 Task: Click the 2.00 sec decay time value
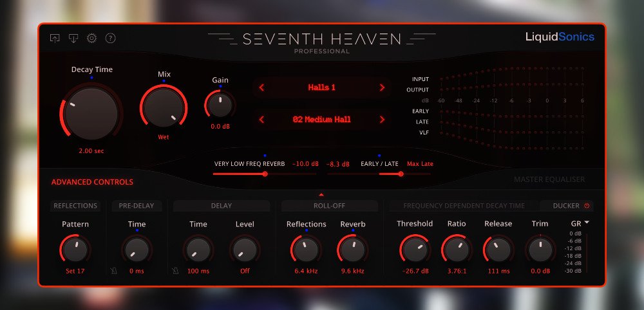pyautogui.click(x=91, y=151)
